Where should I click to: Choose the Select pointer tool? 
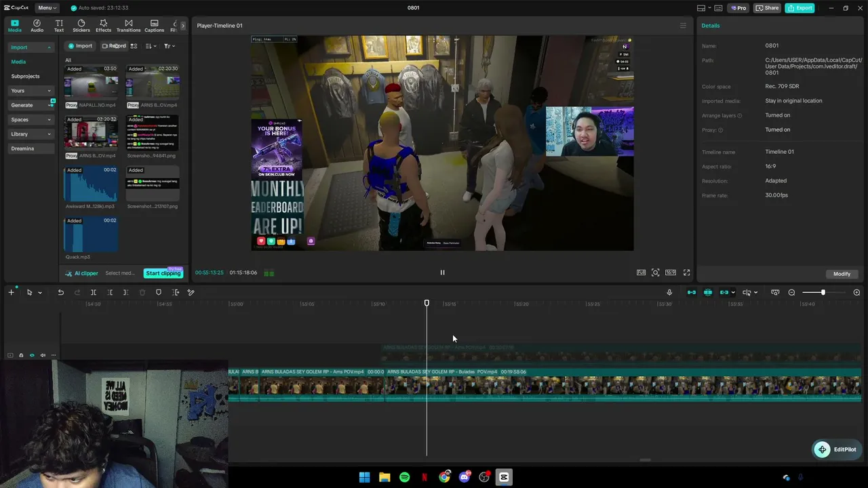pos(29,292)
